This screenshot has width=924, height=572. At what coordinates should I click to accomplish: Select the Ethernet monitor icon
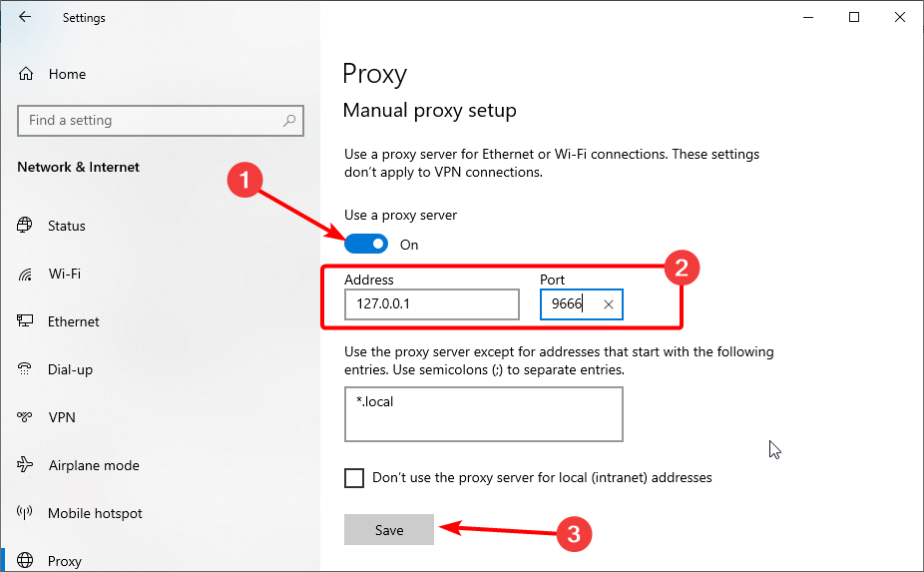pyautogui.click(x=25, y=320)
